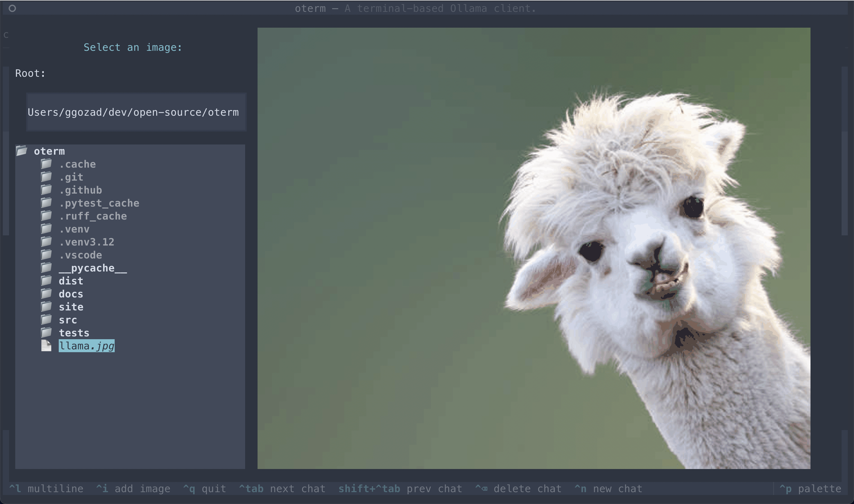854x504 pixels.
Task: Select the .pytest_cache tree entry
Action: click(x=99, y=203)
